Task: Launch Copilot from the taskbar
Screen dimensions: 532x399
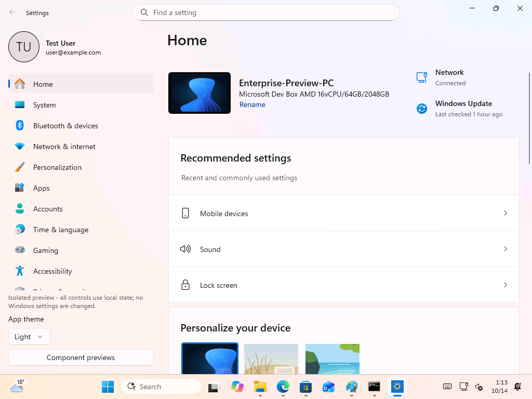Action: 237,387
